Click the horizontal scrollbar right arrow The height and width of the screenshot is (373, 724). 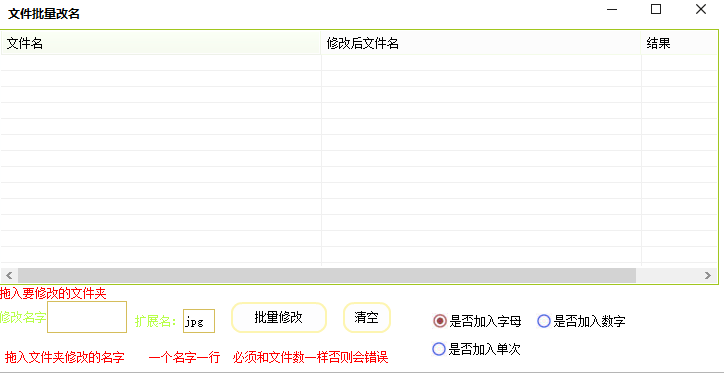pyautogui.click(x=708, y=276)
